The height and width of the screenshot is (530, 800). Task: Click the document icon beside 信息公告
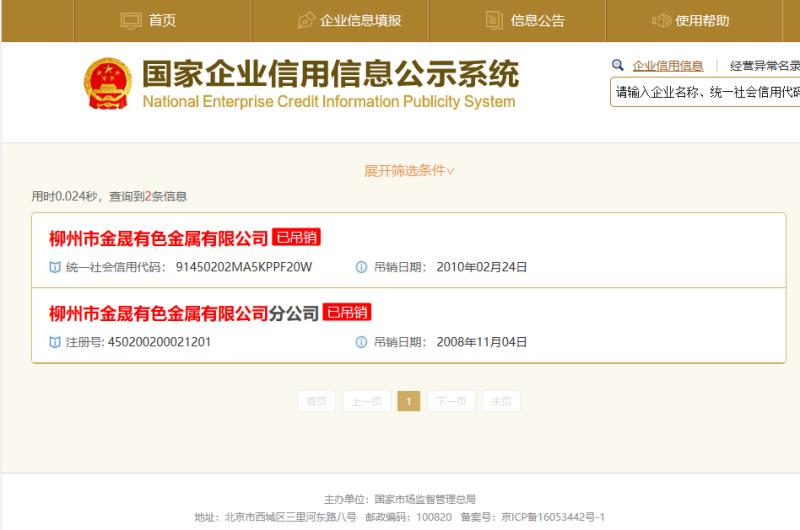pyautogui.click(x=494, y=21)
